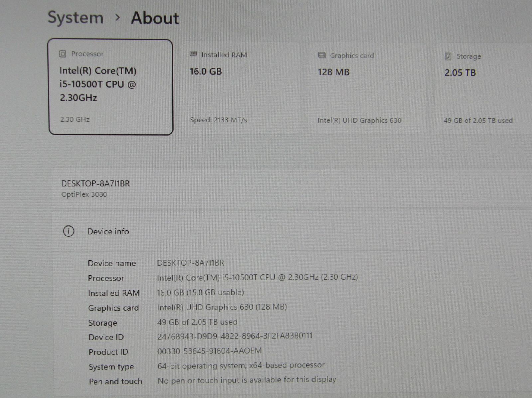The image size is (532, 398).
Task: Click Intel(R) UHD Graphics 630 (128 MB) value
Action: coord(222,307)
